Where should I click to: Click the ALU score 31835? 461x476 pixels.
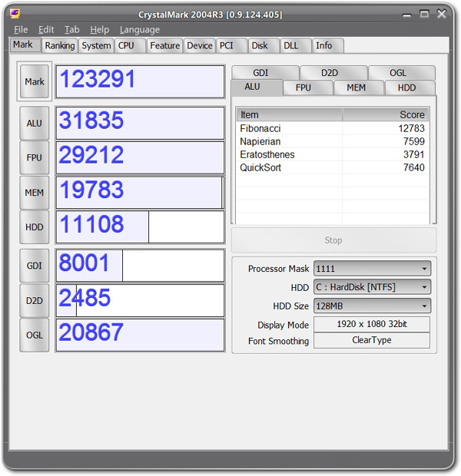(140, 123)
